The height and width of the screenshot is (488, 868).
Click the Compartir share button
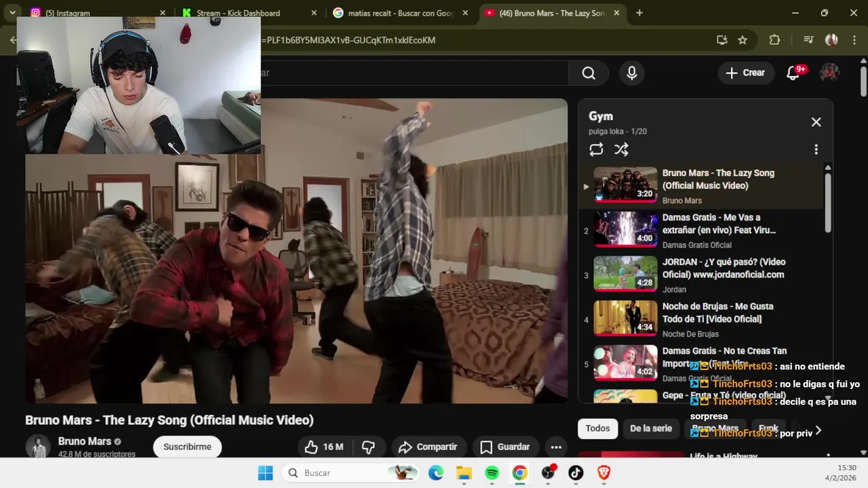tap(428, 447)
